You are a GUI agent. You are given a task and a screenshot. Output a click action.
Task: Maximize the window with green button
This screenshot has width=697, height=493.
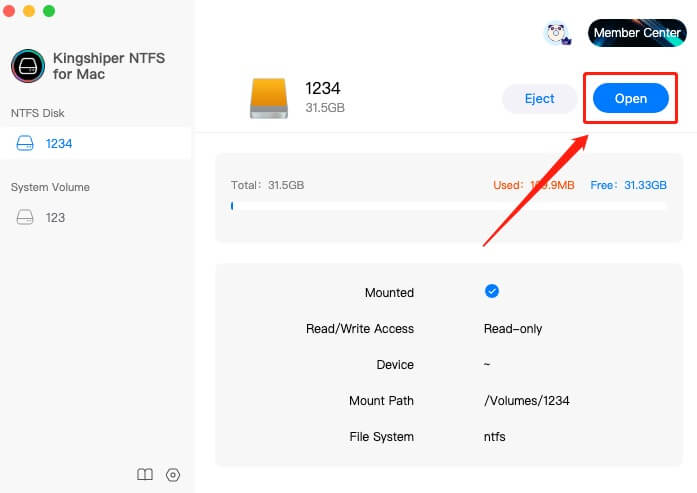(x=49, y=11)
